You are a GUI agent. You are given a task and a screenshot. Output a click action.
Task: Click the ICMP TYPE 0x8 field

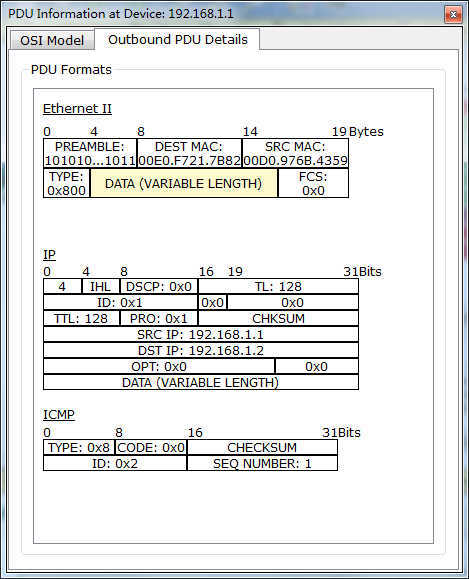(x=79, y=448)
